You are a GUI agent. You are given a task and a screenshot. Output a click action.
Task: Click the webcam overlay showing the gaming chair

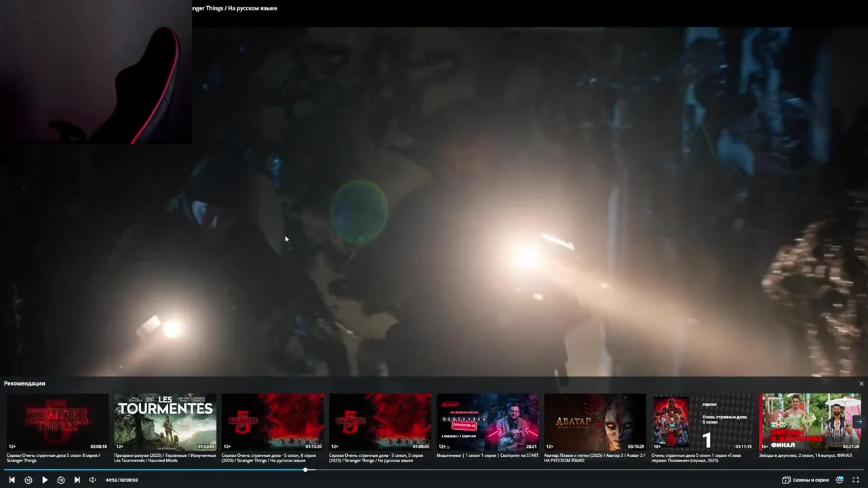[x=96, y=72]
